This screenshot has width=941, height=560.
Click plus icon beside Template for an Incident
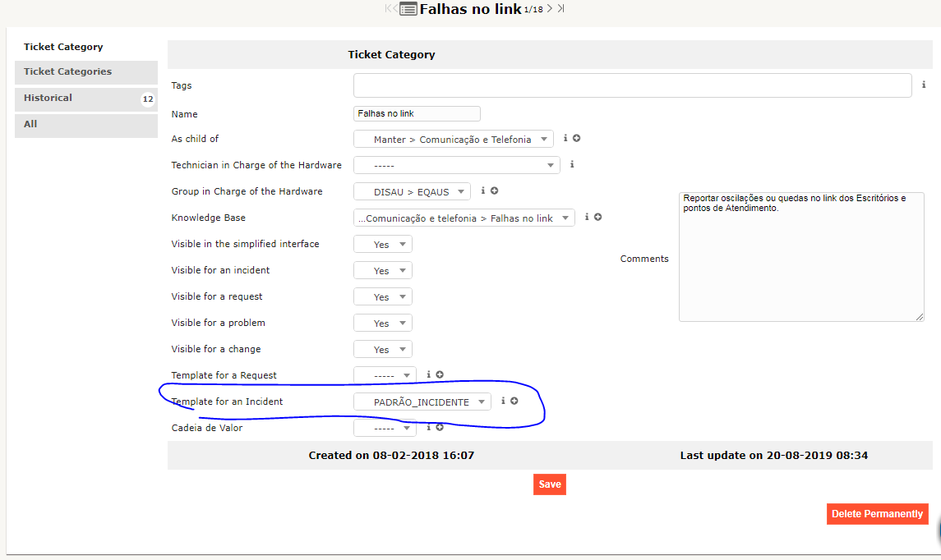coord(514,402)
